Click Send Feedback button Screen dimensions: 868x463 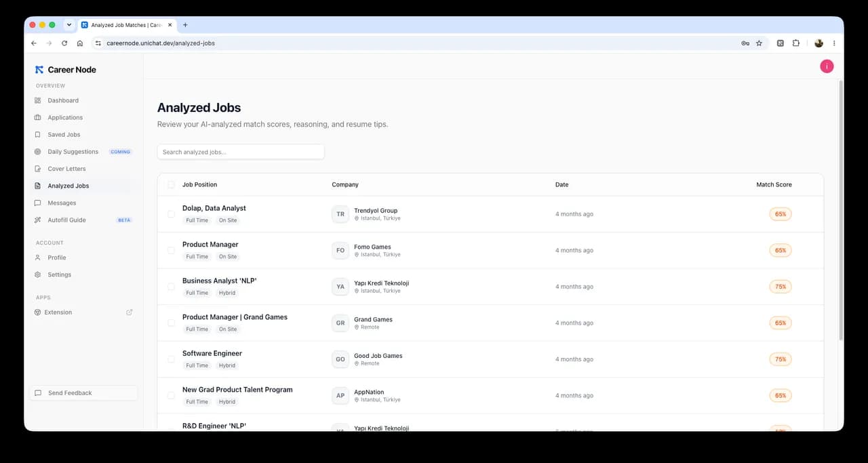click(83, 393)
